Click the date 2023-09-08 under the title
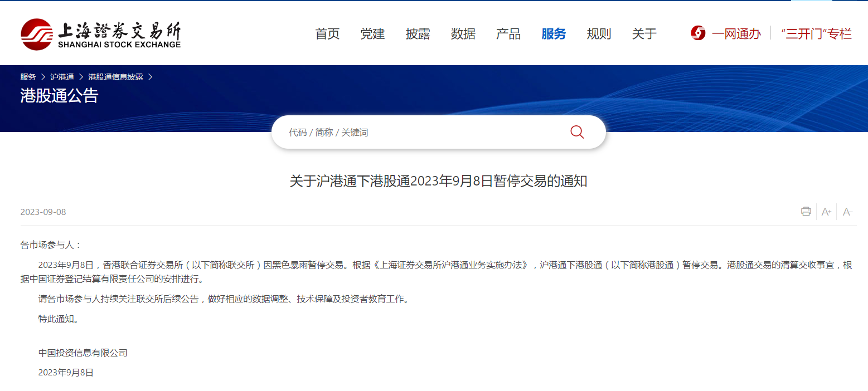 (x=43, y=212)
